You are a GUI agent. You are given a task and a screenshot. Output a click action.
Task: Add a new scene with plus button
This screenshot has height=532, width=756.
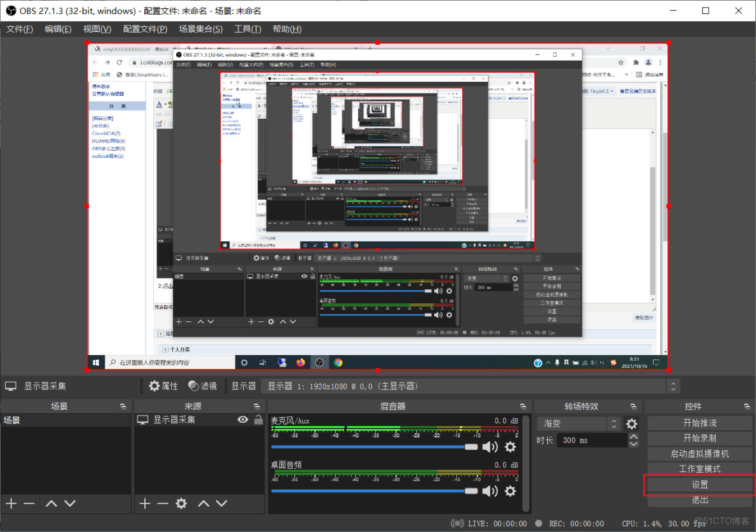tap(11, 503)
